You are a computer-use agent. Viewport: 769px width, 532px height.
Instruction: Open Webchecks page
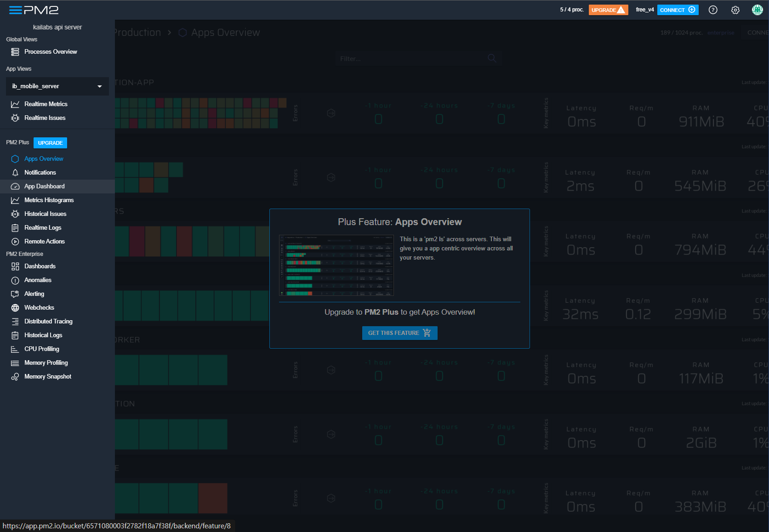point(57,308)
